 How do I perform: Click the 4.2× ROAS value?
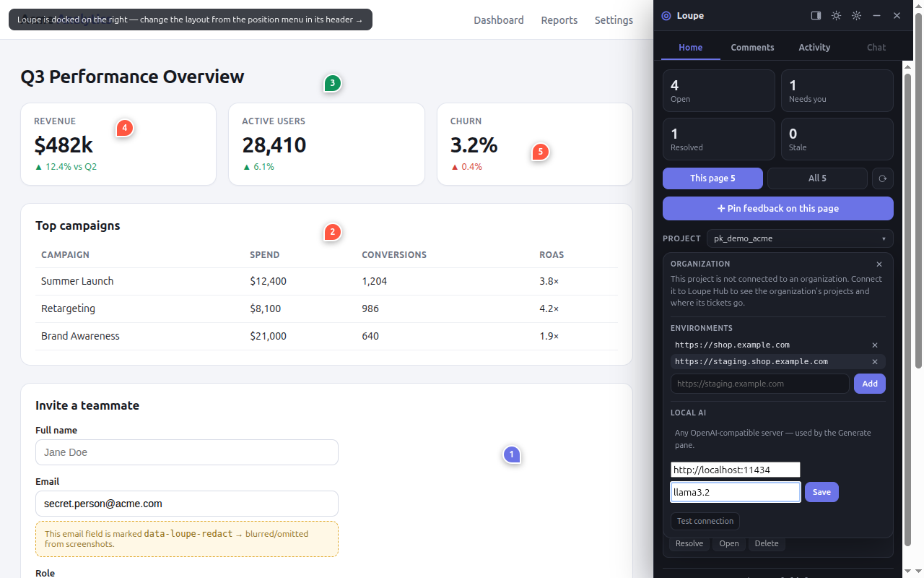click(x=549, y=309)
